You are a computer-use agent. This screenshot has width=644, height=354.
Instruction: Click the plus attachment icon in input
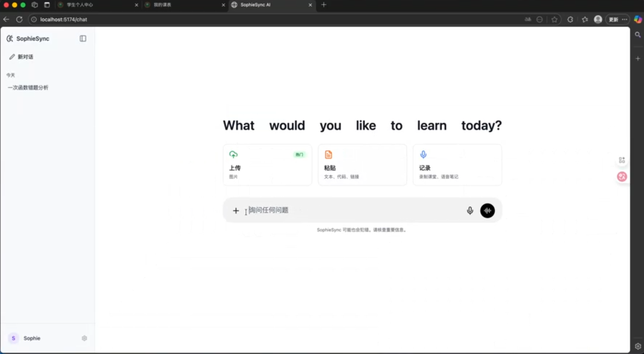(x=236, y=211)
